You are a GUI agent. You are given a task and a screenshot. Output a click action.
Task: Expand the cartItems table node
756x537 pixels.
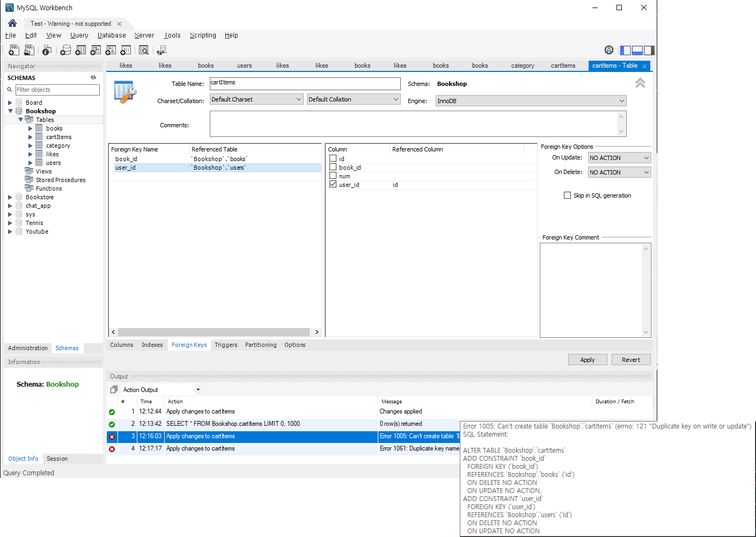pos(30,137)
